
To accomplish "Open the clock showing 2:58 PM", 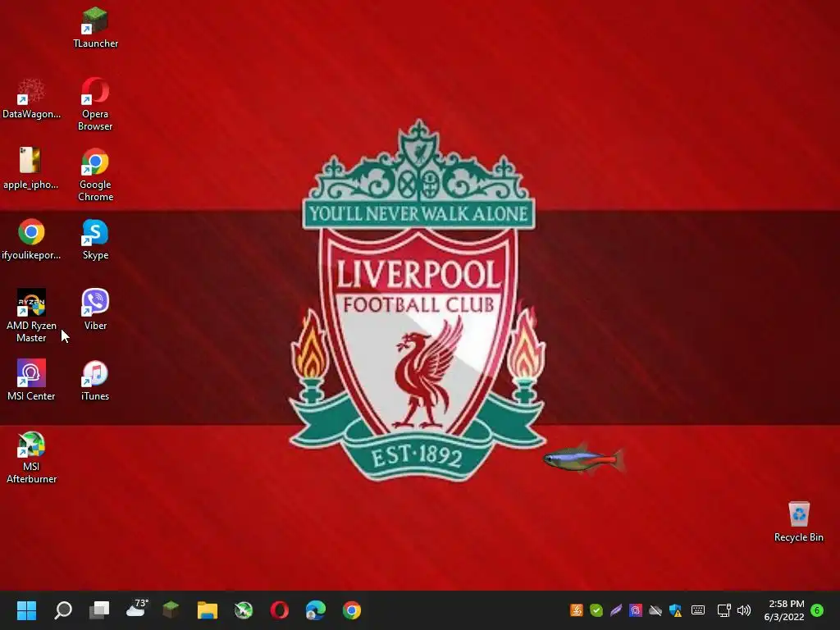I will tap(784, 610).
